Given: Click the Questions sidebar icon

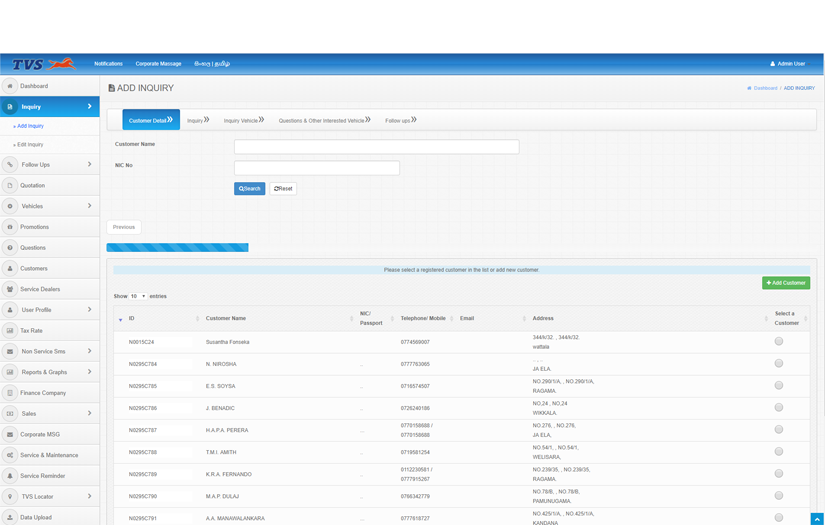Looking at the screenshot, I should (9, 248).
